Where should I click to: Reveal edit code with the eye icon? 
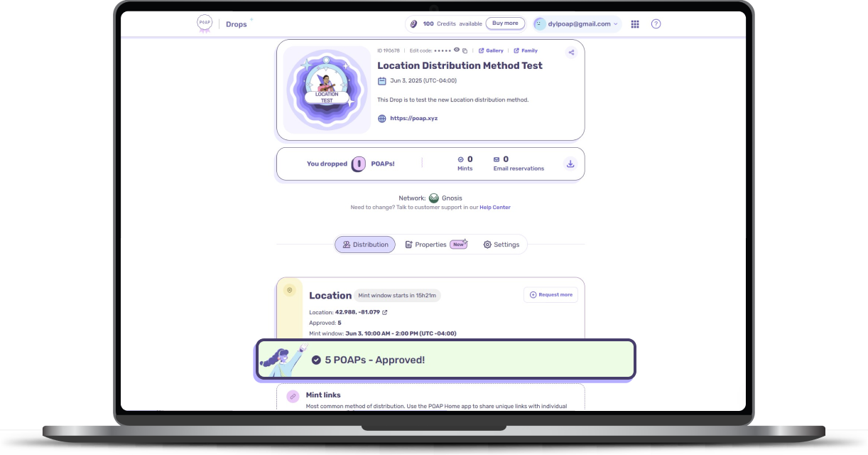coord(457,50)
